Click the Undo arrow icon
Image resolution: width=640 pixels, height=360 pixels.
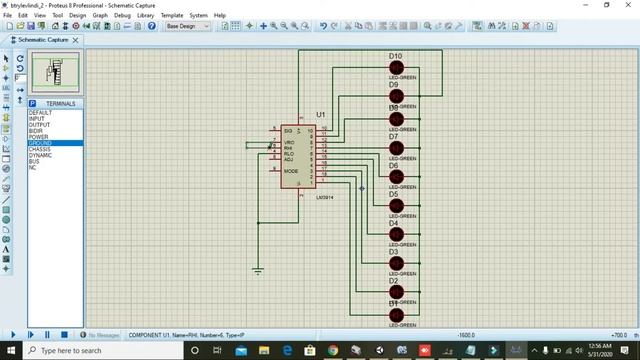pyautogui.click(x=323, y=26)
